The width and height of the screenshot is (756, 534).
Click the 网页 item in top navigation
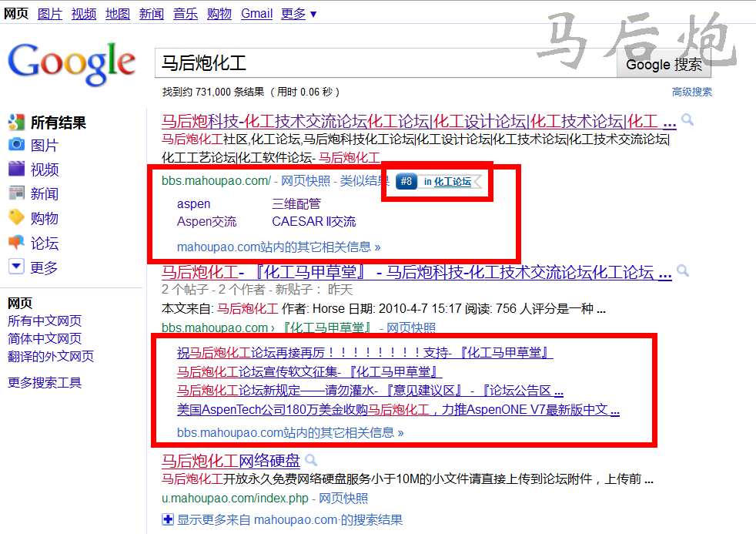[x=16, y=14]
